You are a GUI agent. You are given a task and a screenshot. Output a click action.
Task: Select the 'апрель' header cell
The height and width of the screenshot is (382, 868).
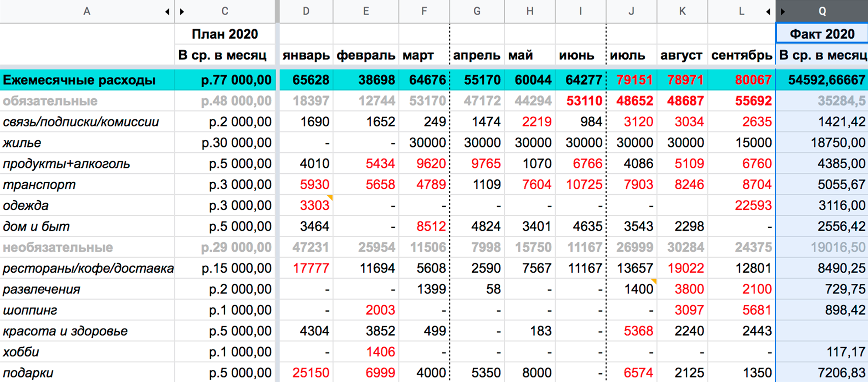477,55
